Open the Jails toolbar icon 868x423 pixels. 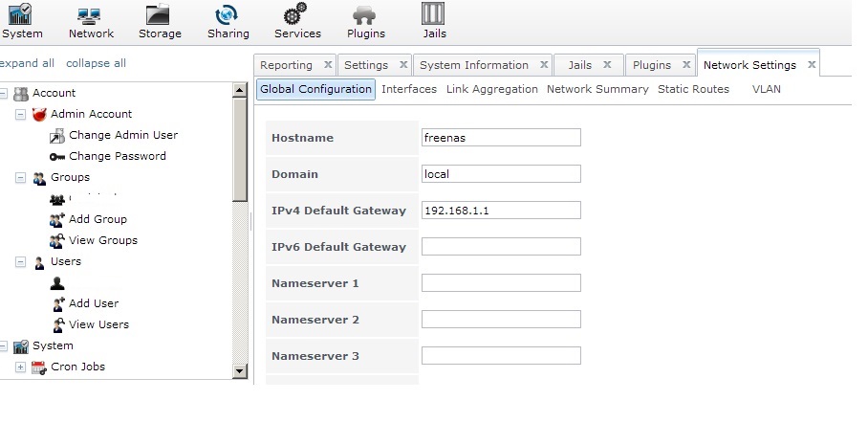click(433, 13)
